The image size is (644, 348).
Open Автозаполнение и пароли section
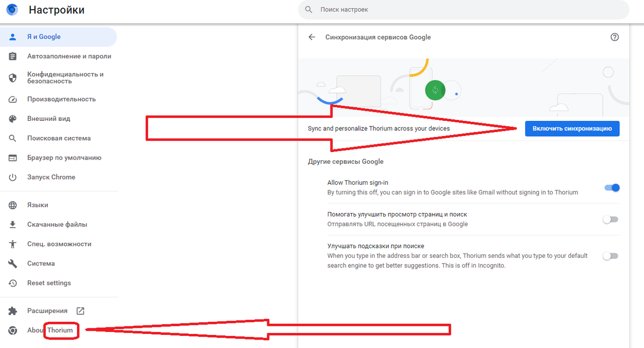pos(58,56)
